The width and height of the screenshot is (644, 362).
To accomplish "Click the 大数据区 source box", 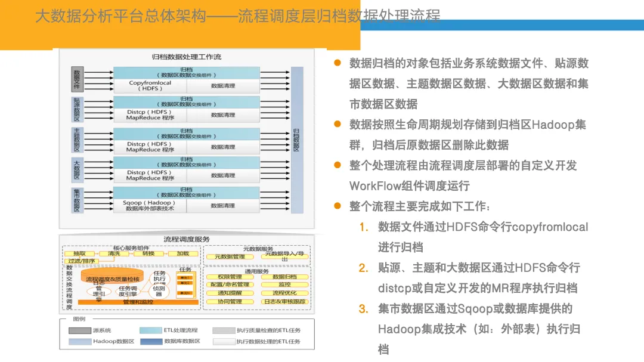I will click(x=77, y=170).
